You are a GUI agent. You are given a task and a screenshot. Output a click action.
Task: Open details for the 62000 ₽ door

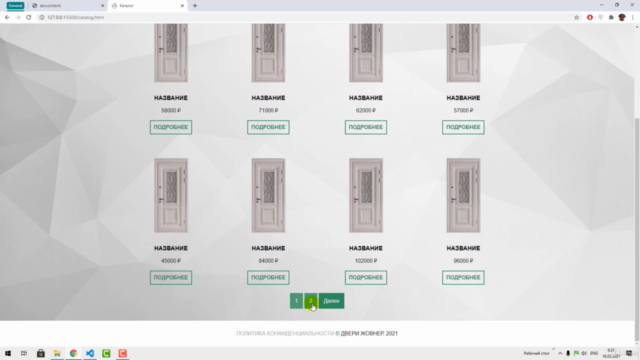pyautogui.click(x=366, y=127)
